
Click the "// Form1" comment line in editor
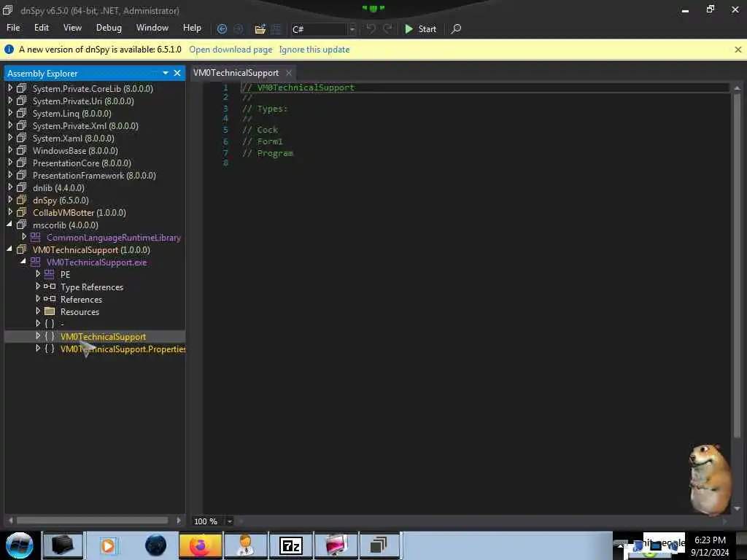click(263, 141)
